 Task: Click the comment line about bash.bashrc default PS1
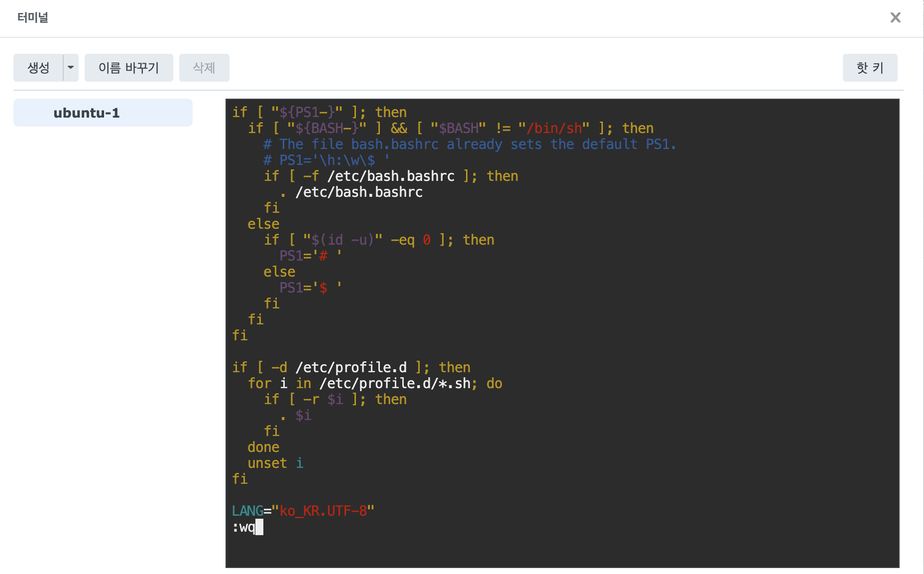(x=469, y=144)
